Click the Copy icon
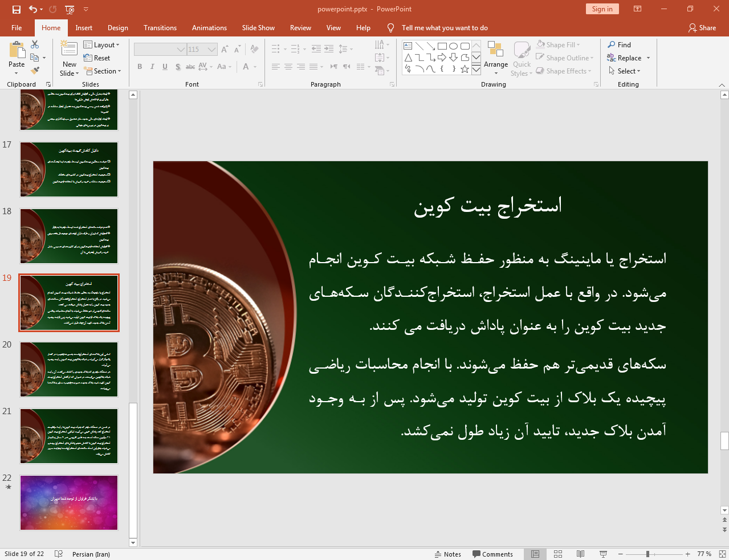The height and width of the screenshot is (560, 729). point(35,58)
